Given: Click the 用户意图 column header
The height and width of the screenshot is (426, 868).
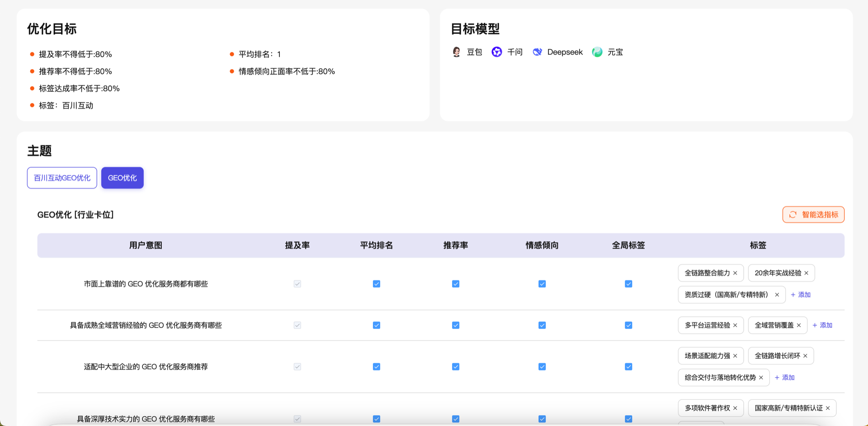Looking at the screenshot, I should click(146, 246).
